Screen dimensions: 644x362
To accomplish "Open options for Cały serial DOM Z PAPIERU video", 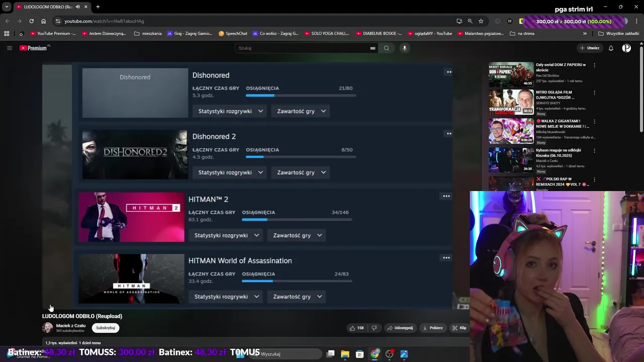I will point(594,65).
